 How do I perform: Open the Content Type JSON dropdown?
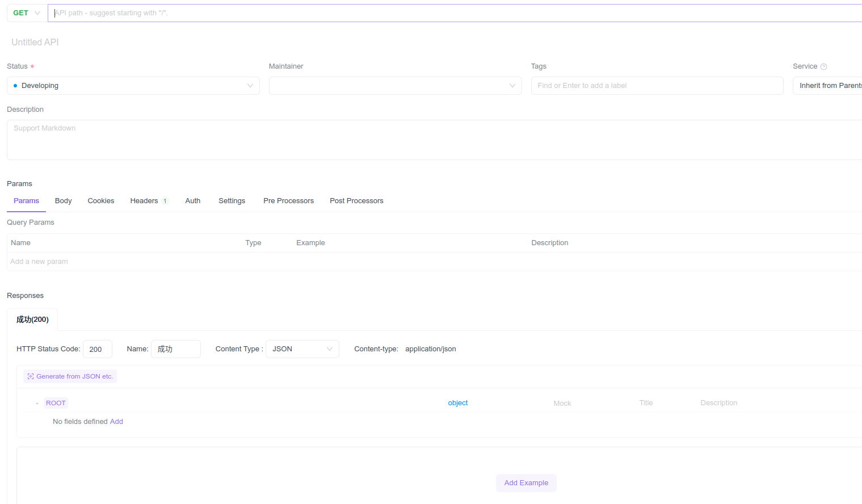click(302, 349)
